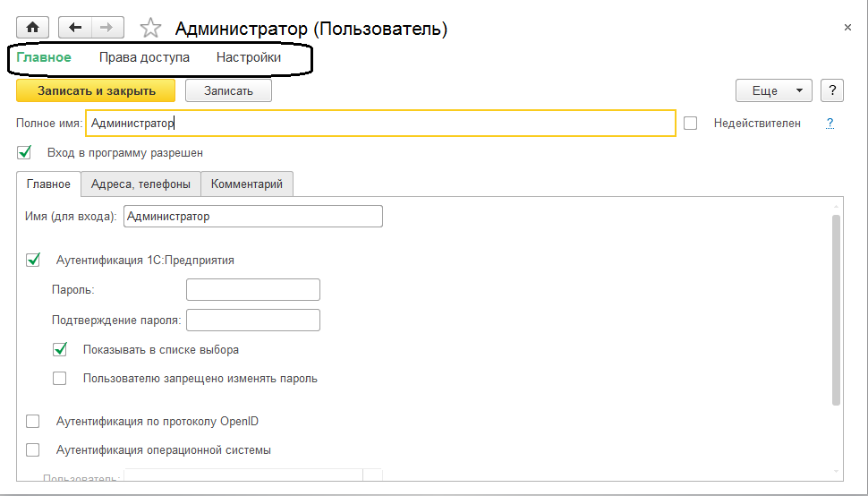Open the Настройки section

(x=249, y=57)
